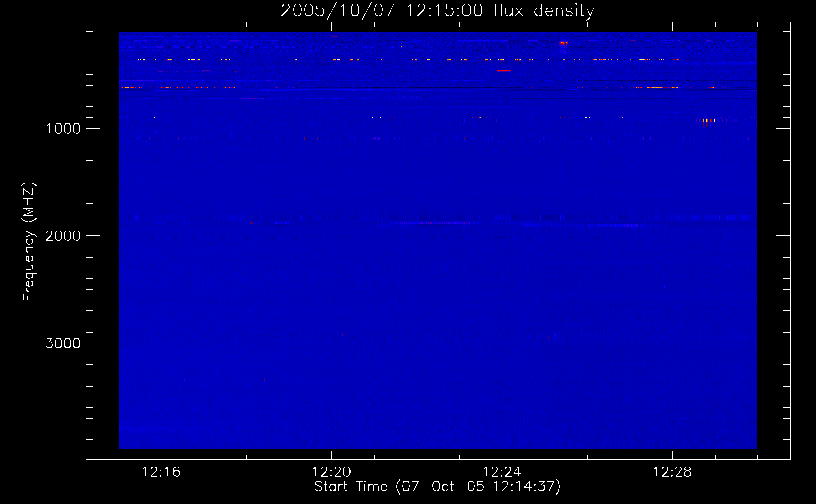This screenshot has height=504, width=816.
Task: Click the plot title "2005/10/07 12:15:00 flux density"
Action: click(437, 11)
